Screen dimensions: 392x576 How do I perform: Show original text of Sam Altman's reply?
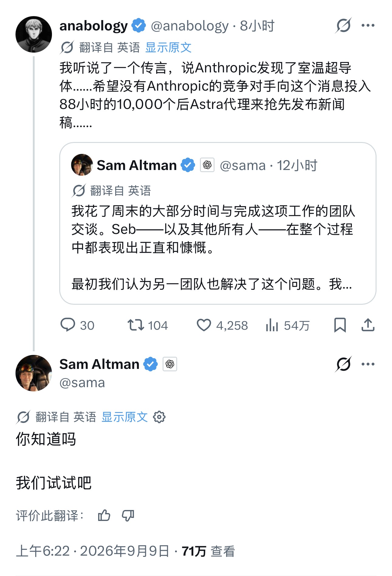click(x=125, y=417)
